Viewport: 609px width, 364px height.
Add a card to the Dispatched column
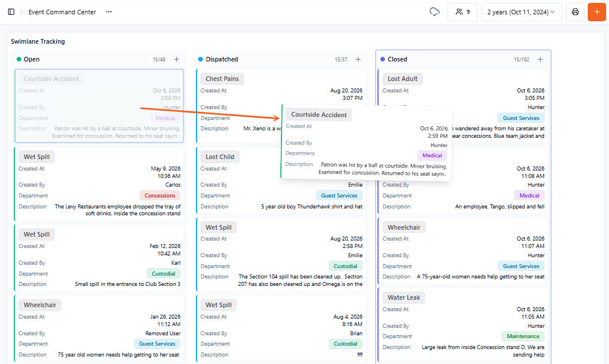coord(358,59)
